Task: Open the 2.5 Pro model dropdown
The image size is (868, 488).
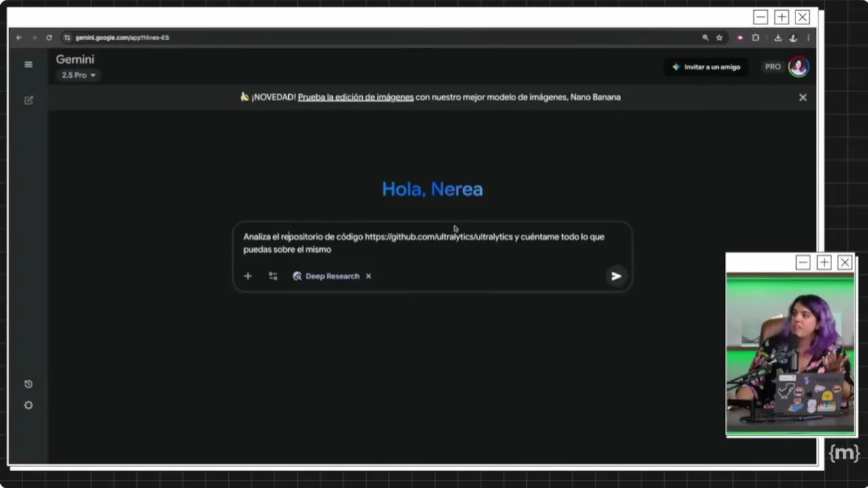Action: [x=79, y=75]
